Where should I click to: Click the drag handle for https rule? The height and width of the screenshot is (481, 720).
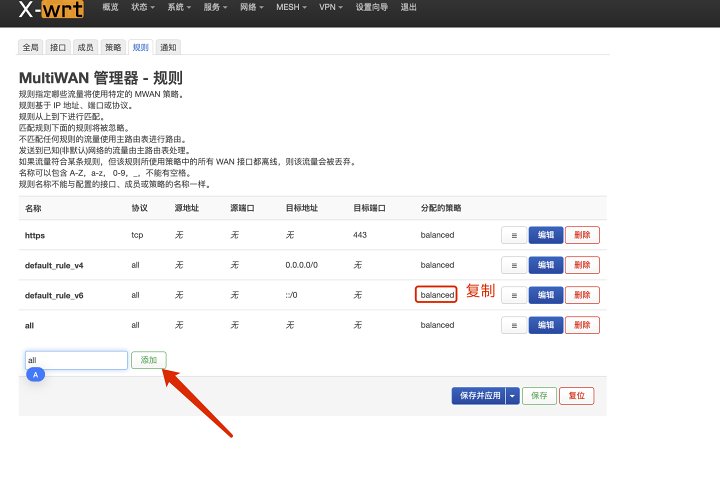click(514, 235)
